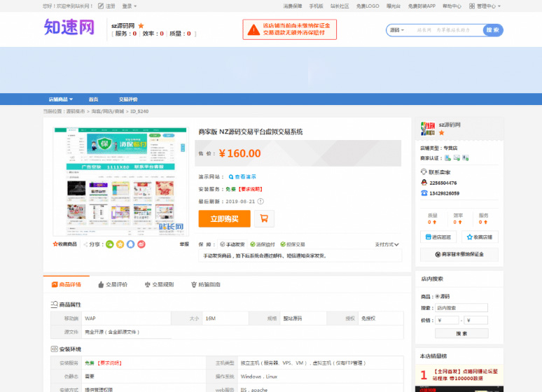This screenshot has height=392, width=542.
Task: Click the third merchant certification icon
Action: click(x=466, y=158)
